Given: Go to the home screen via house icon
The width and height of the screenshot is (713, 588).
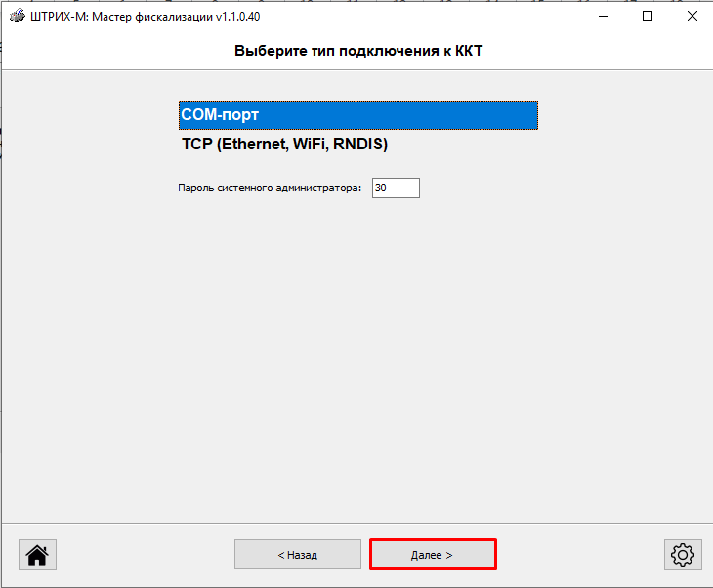Looking at the screenshot, I should pyautogui.click(x=37, y=555).
